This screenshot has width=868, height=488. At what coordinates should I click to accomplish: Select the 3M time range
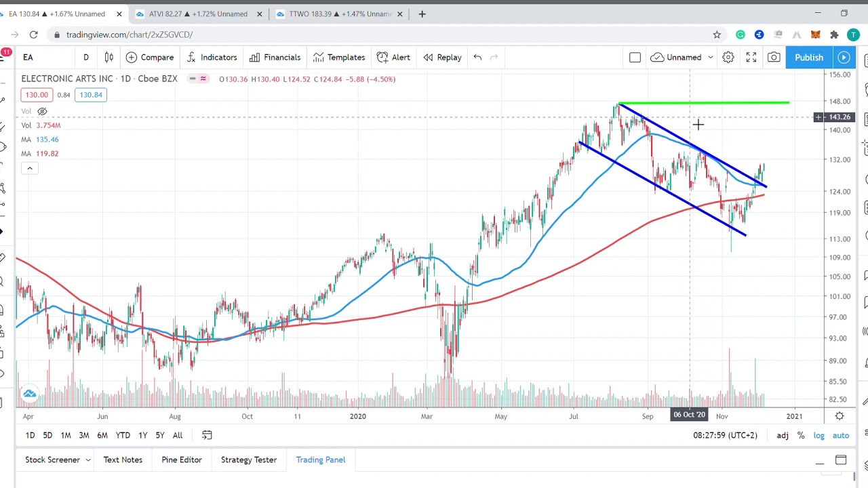84,435
